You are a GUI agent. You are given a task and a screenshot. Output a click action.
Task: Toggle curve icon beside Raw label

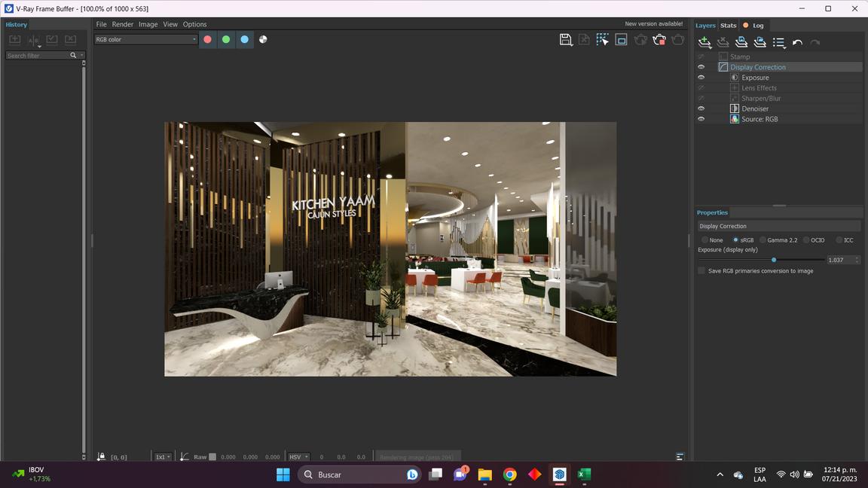click(x=185, y=456)
